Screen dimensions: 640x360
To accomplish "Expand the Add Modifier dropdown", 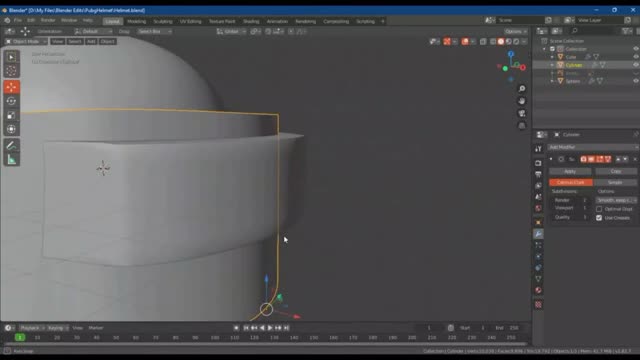I will (x=593, y=147).
